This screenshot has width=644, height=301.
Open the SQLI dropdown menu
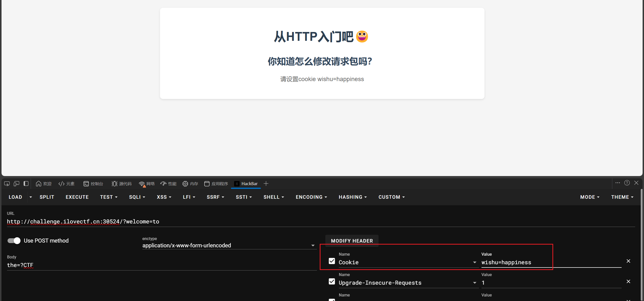pos(137,197)
